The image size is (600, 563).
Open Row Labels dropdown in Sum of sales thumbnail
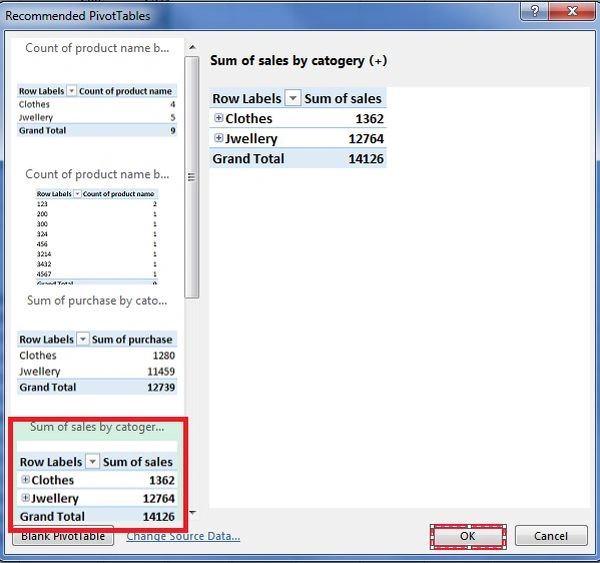tap(92, 462)
